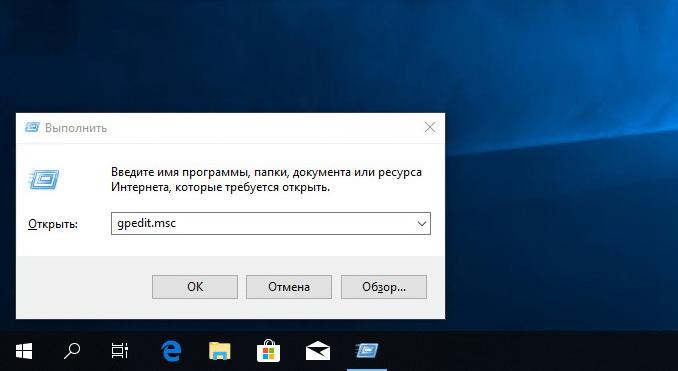Click the "Введите имя программы" description text
Viewport: 678px width, 371px height.
point(266,179)
